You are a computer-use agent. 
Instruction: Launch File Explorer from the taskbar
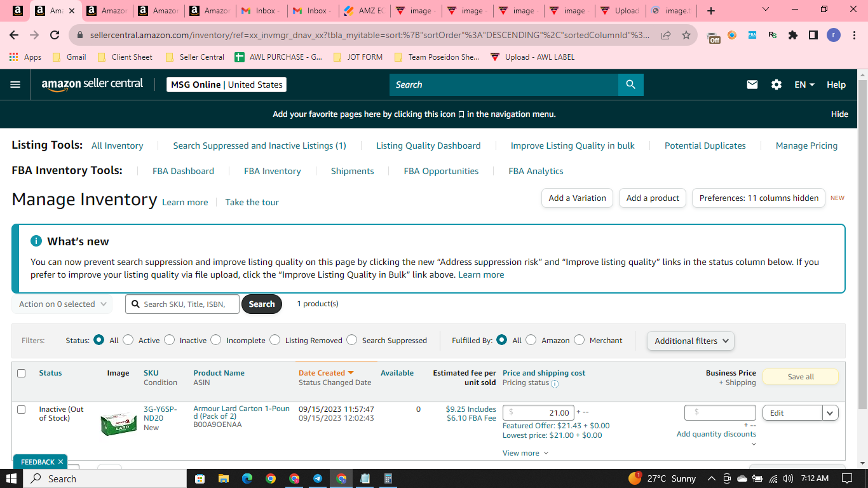[223, 478]
